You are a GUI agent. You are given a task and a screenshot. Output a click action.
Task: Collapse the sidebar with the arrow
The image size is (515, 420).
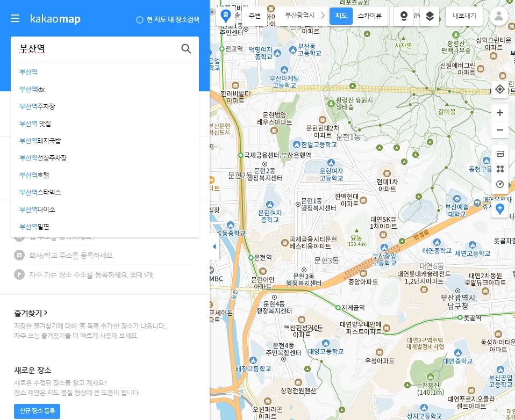pos(214,246)
